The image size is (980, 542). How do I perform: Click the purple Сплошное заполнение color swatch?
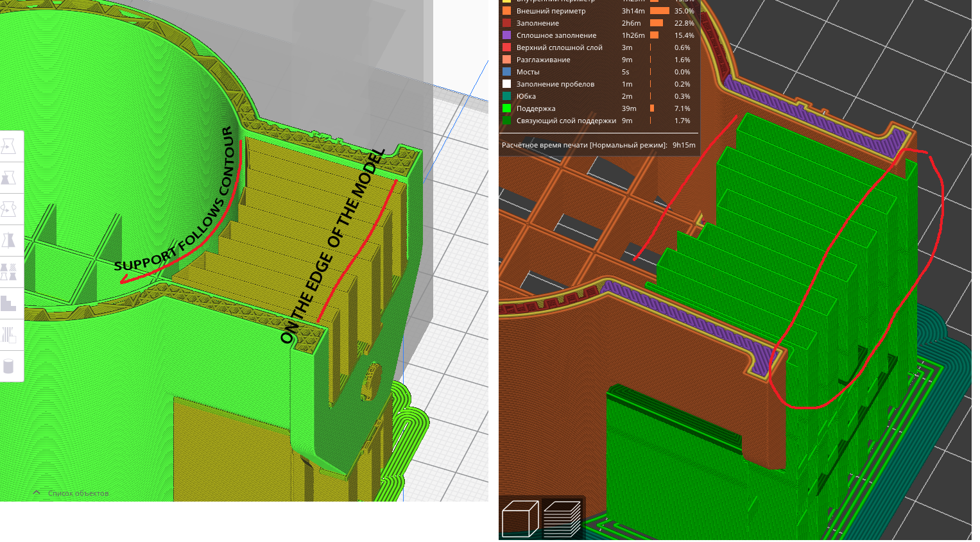tap(506, 35)
